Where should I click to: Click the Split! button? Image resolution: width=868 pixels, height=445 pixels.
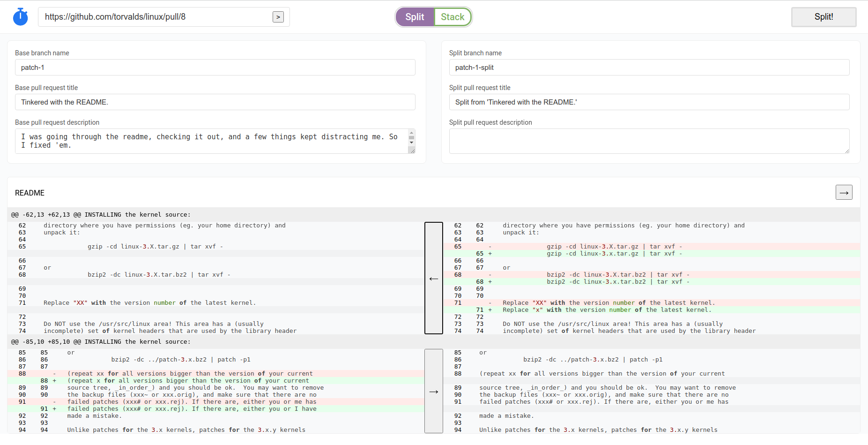point(823,17)
